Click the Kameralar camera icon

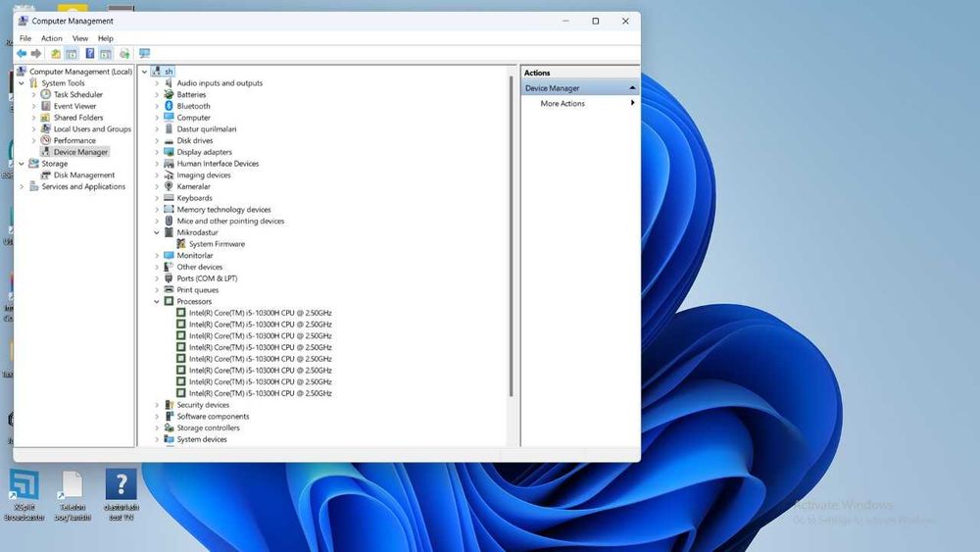click(x=169, y=186)
